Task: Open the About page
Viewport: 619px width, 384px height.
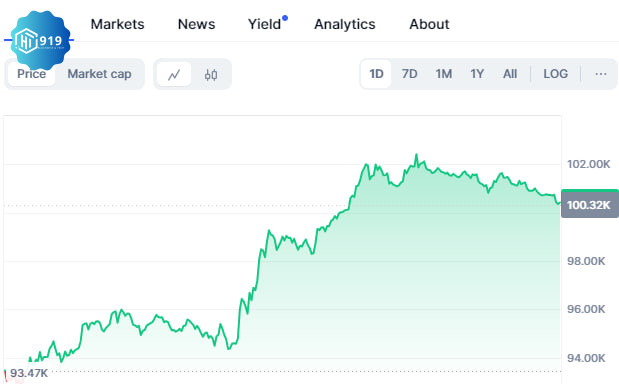Action: [429, 24]
